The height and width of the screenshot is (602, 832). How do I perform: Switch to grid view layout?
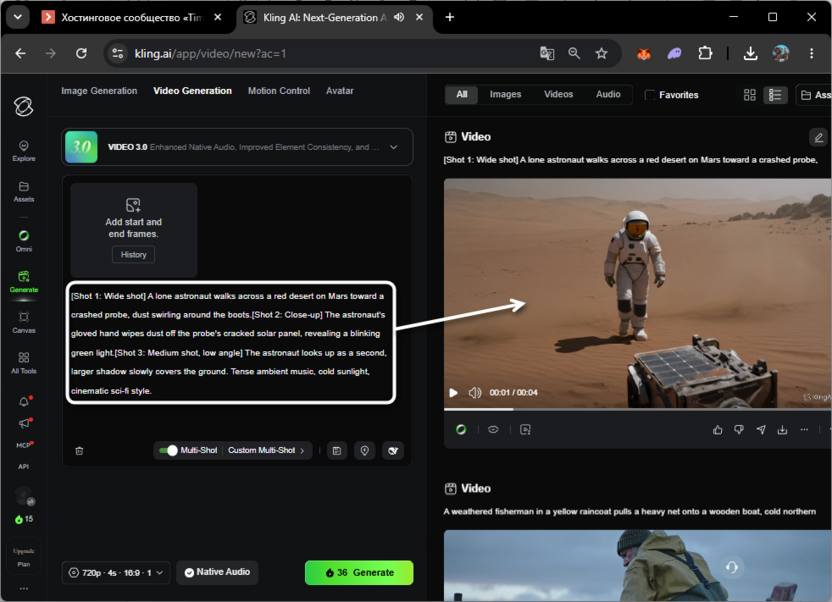point(749,95)
